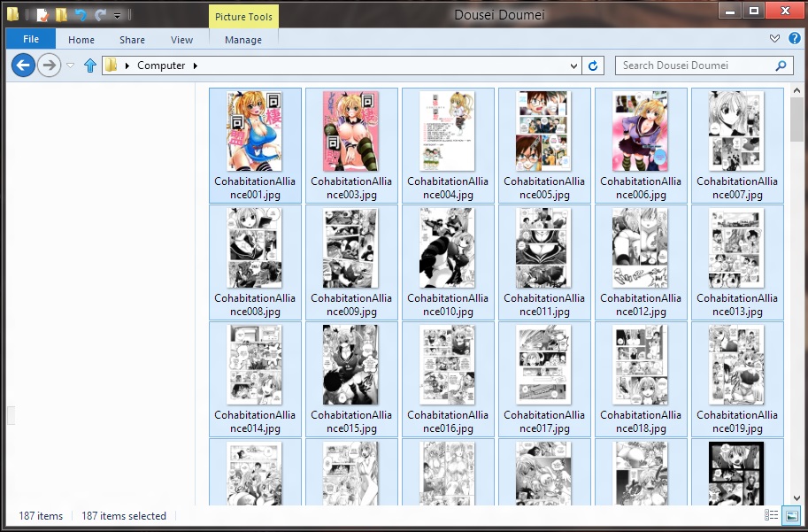This screenshot has height=532, width=808.
Task: Click the file name CohabitationAlliance011.jpg
Action: point(544,305)
